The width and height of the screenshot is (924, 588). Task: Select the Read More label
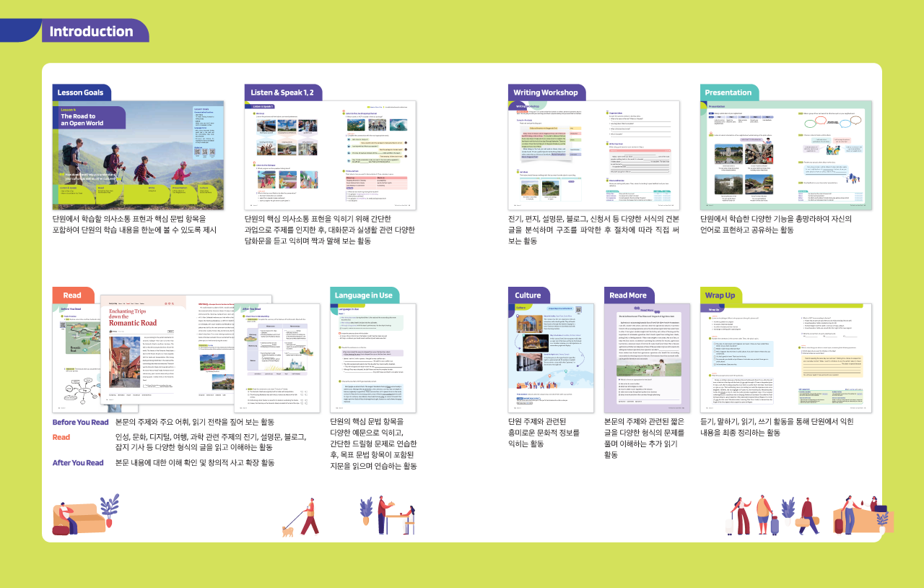tap(628, 295)
